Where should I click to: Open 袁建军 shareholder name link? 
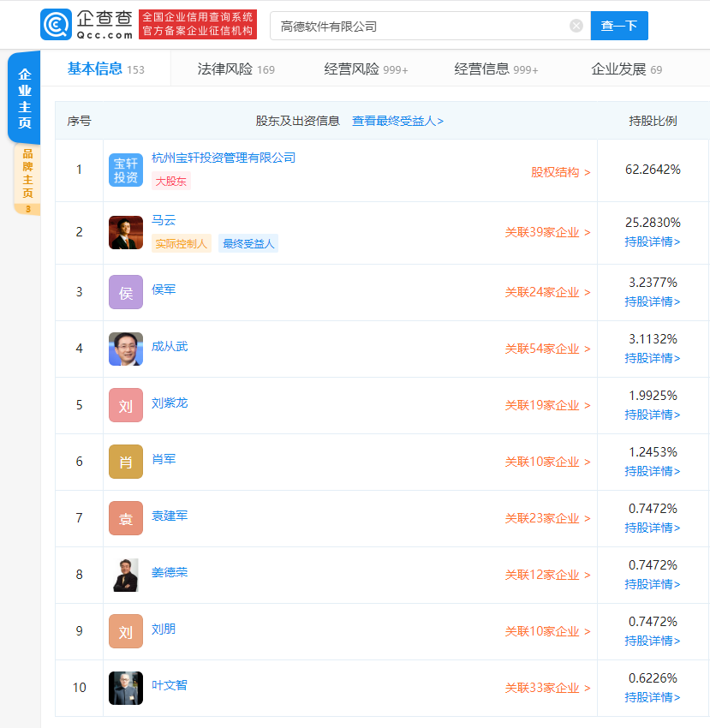(x=170, y=516)
